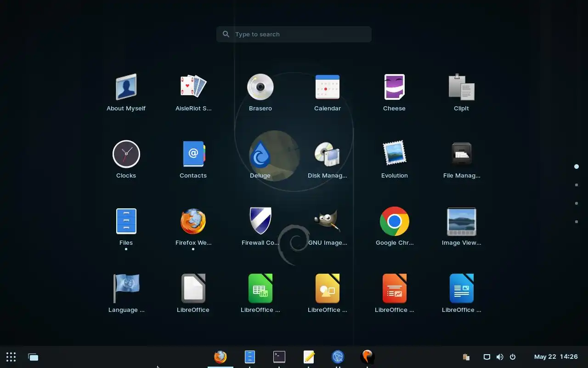Open ClipIt clipboard tray icon

pyautogui.click(x=466, y=357)
